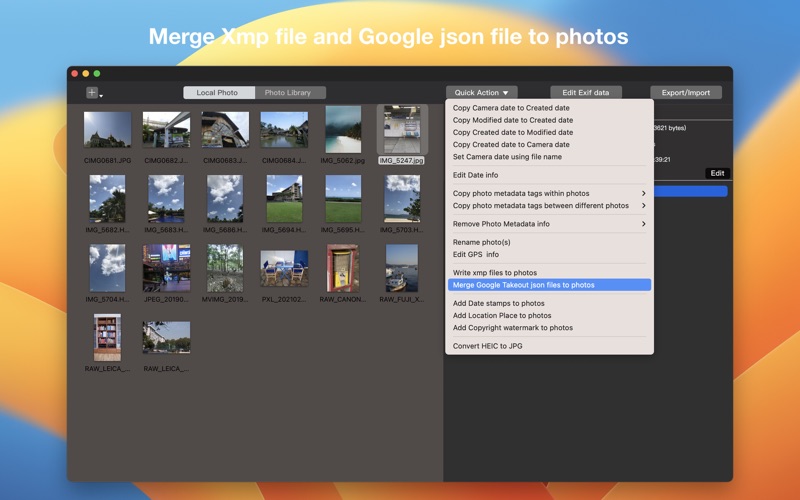Select the MVIMG_2019 photo thumbnail

point(225,268)
